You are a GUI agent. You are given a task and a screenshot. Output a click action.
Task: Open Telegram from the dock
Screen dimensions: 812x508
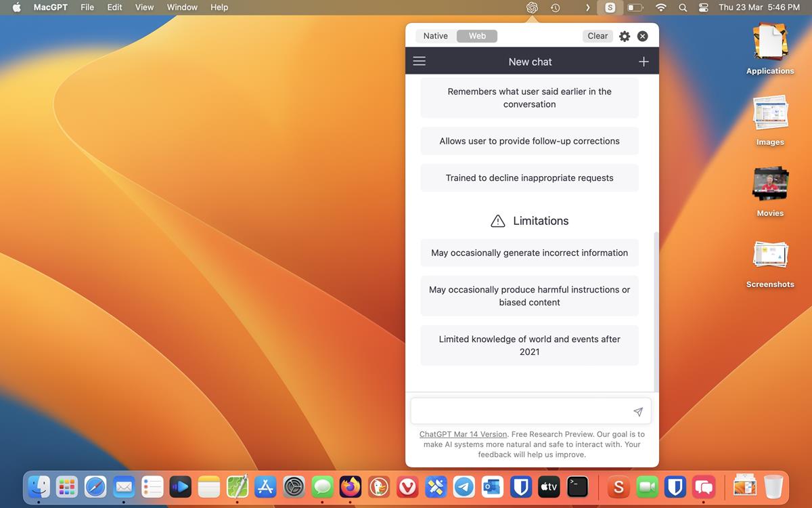coord(464,486)
